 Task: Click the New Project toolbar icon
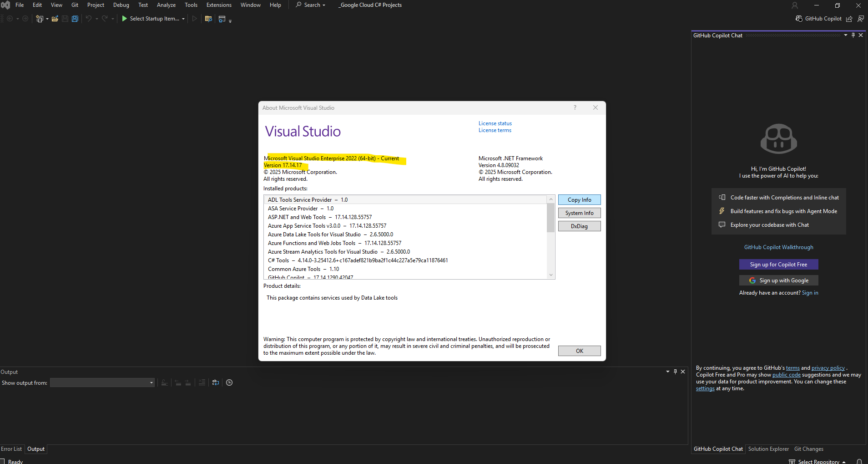pos(40,19)
